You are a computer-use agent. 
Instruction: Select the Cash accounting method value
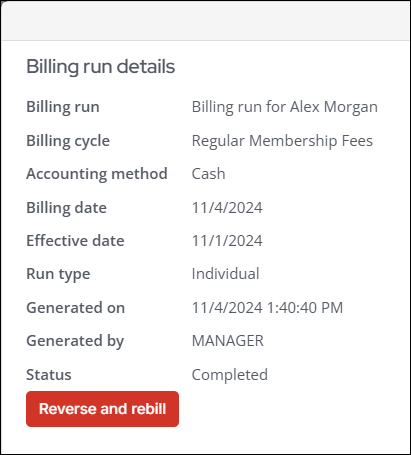[x=209, y=174]
